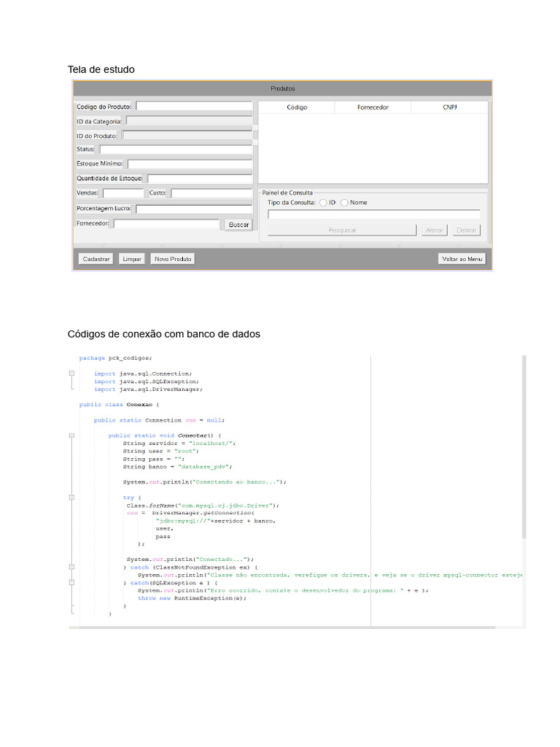Focus the Status field

click(176, 149)
